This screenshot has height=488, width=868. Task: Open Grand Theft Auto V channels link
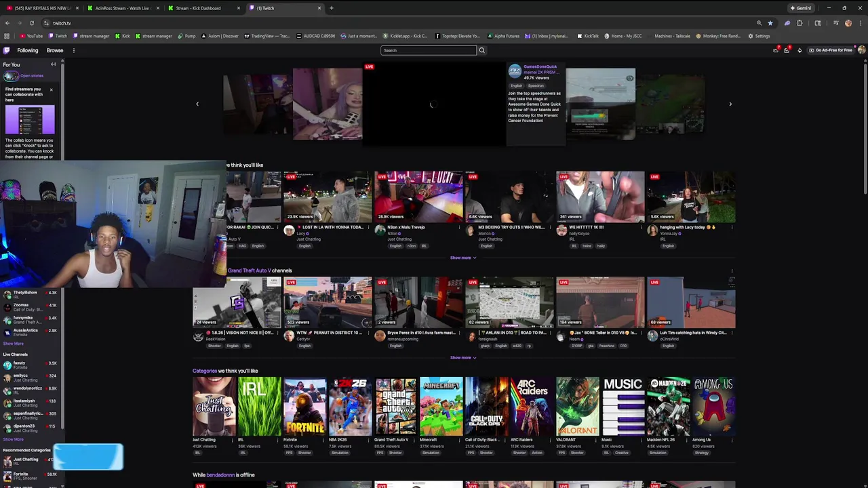(249, 270)
